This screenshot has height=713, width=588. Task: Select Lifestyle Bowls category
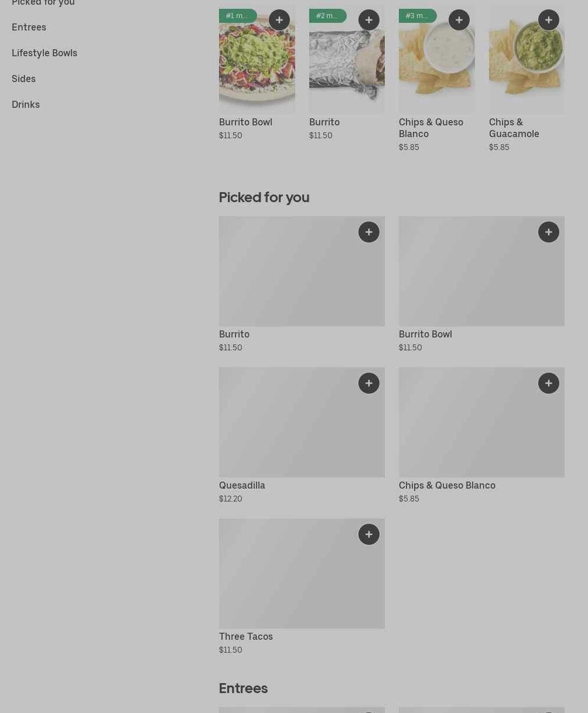click(45, 53)
